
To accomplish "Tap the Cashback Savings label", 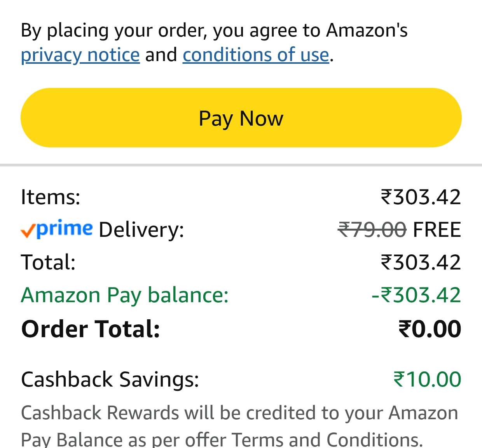I will point(110,379).
